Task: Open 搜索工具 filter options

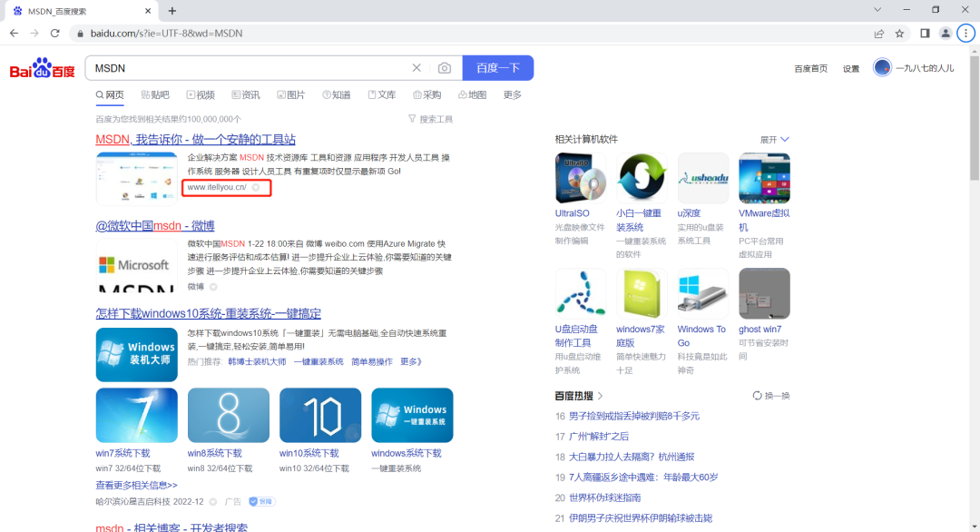Action: pyautogui.click(x=430, y=119)
